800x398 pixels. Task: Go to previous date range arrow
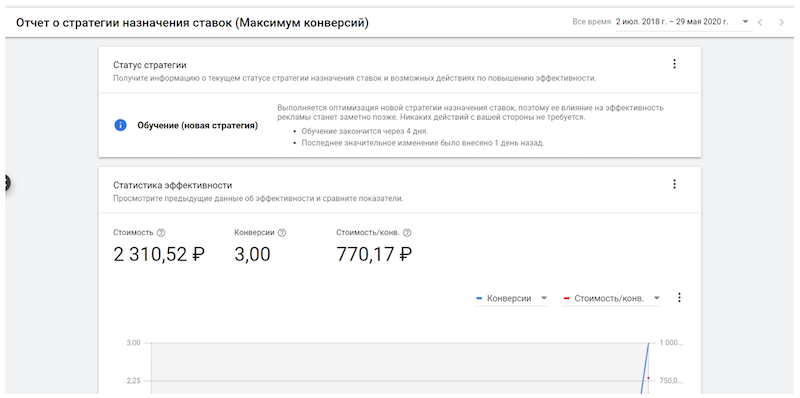click(760, 22)
